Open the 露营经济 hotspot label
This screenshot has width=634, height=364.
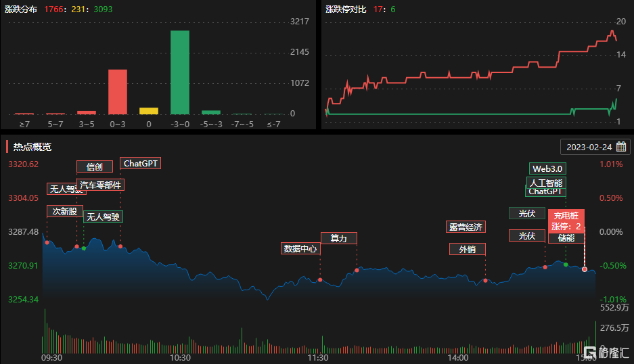coord(466,227)
